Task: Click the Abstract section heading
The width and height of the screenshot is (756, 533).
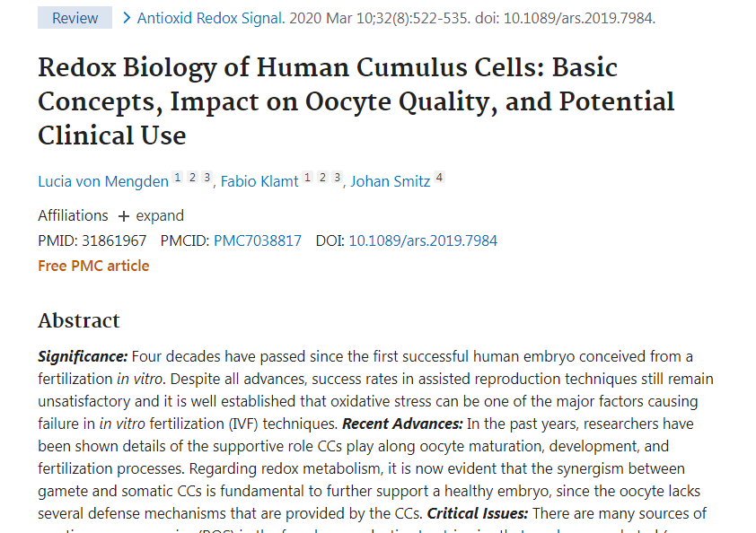Action: 78,320
